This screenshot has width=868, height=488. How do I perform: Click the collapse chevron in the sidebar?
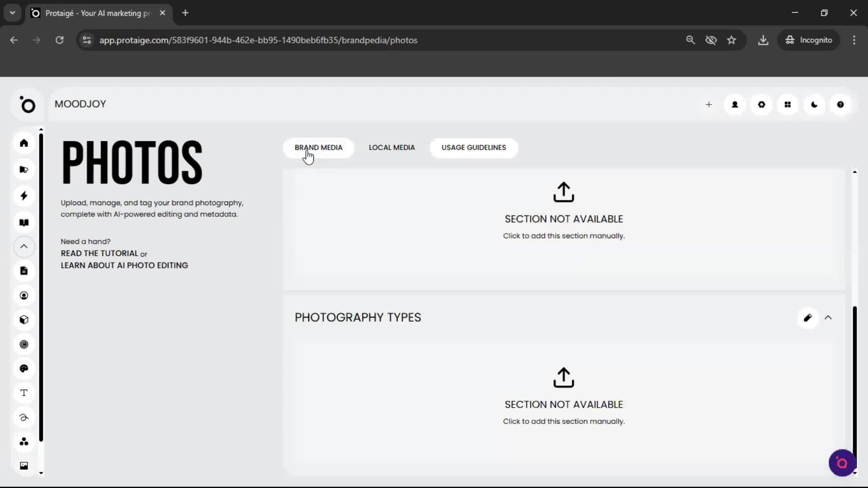coord(24,247)
